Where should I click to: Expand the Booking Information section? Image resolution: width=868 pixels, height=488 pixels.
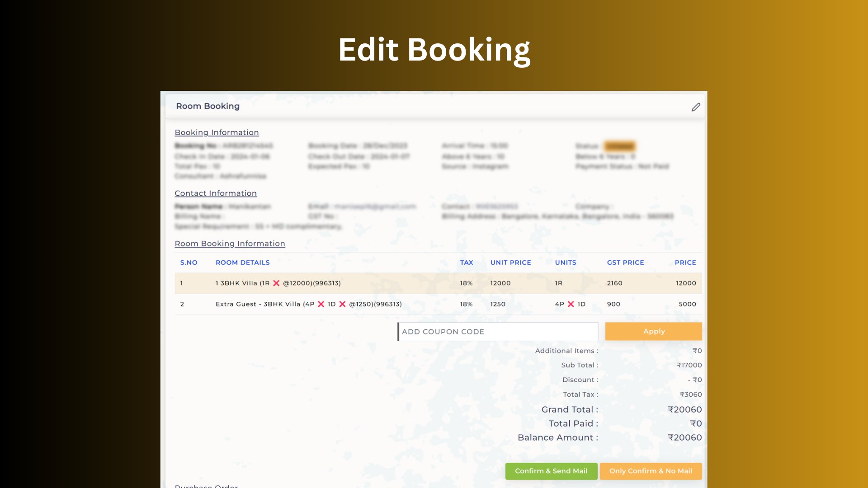[217, 132]
